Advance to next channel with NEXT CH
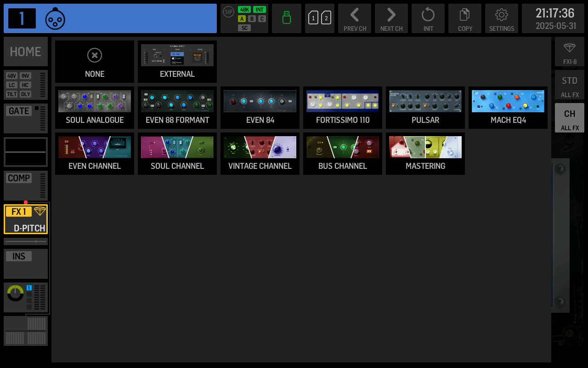 pos(391,18)
